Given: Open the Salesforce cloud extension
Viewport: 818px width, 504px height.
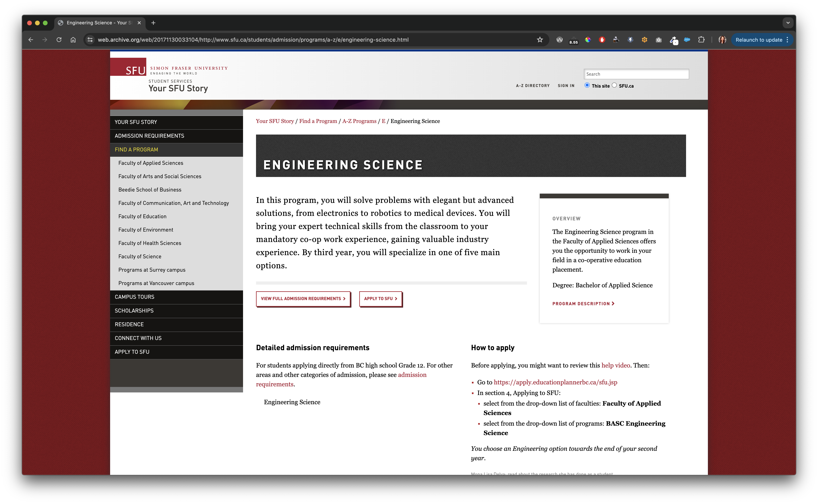Looking at the screenshot, I should coord(687,40).
